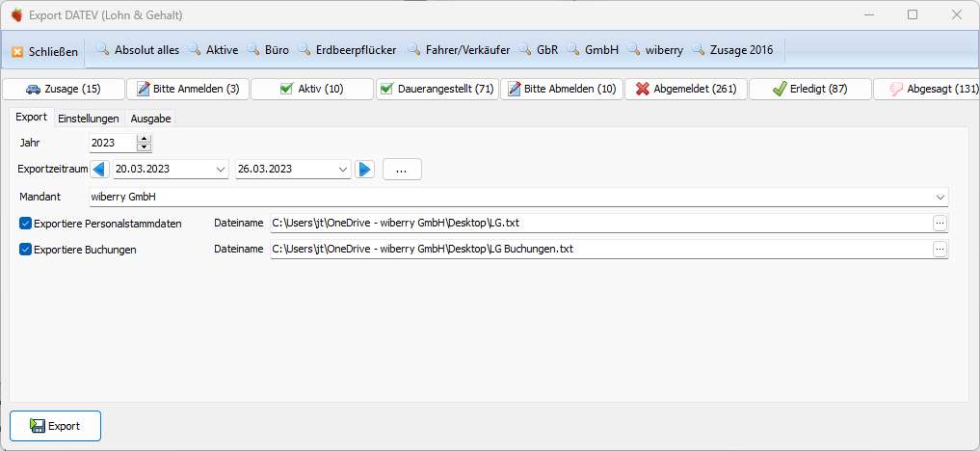Maximize the Export DATEV window
This screenshot has width=980, height=451.
pos(914,15)
